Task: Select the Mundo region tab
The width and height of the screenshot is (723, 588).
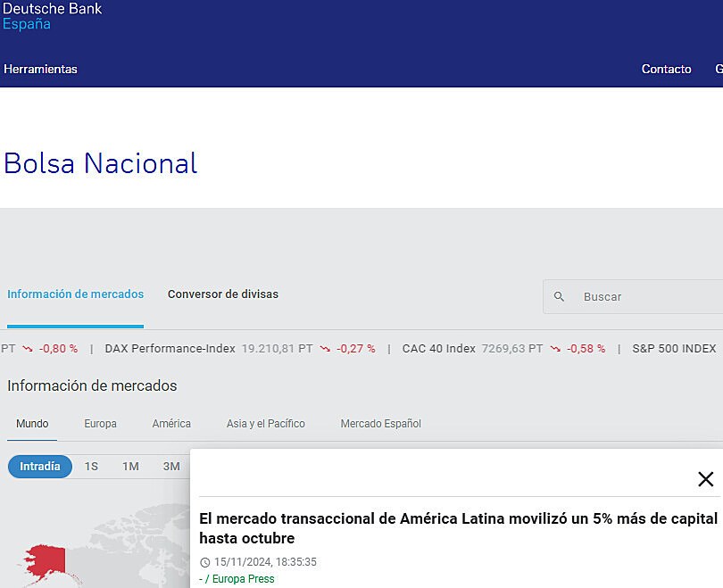Action: click(x=32, y=424)
